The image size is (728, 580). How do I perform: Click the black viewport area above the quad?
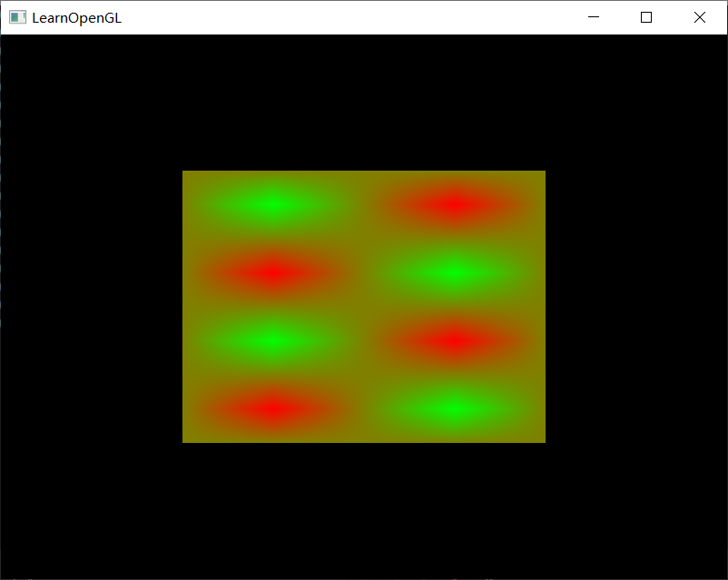click(363, 100)
